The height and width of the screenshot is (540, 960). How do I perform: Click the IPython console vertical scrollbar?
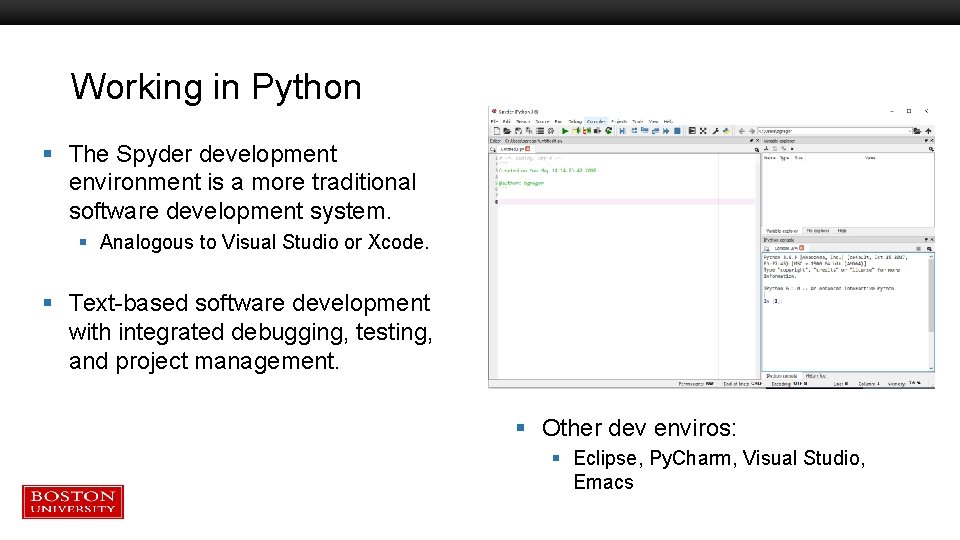pyautogui.click(x=931, y=312)
